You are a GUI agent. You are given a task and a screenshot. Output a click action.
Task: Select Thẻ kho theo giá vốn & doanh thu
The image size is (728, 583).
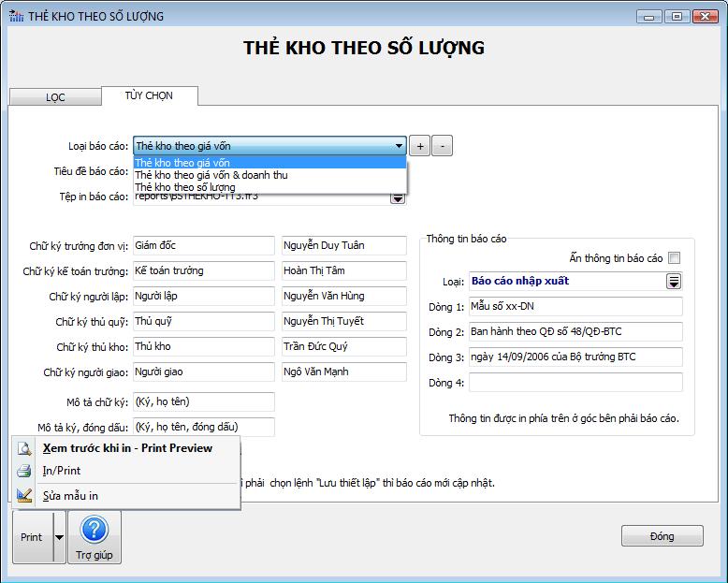click(x=211, y=175)
